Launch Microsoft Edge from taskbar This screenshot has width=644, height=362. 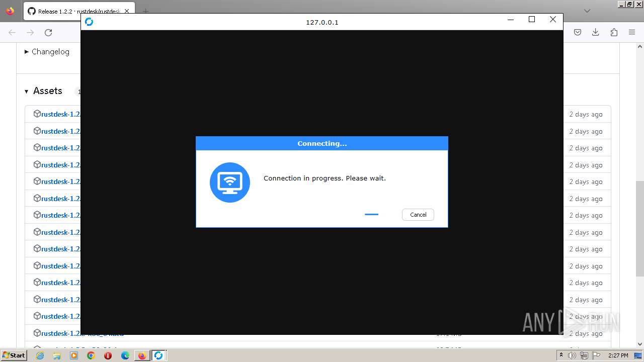(x=125, y=355)
